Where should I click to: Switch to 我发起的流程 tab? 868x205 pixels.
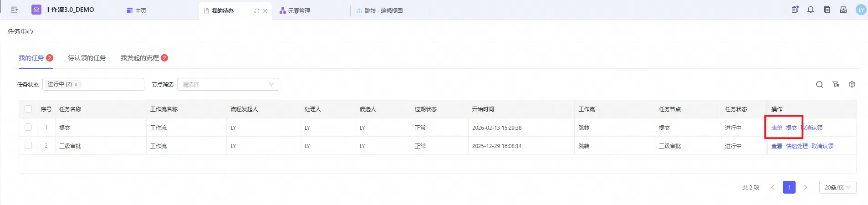coord(140,58)
